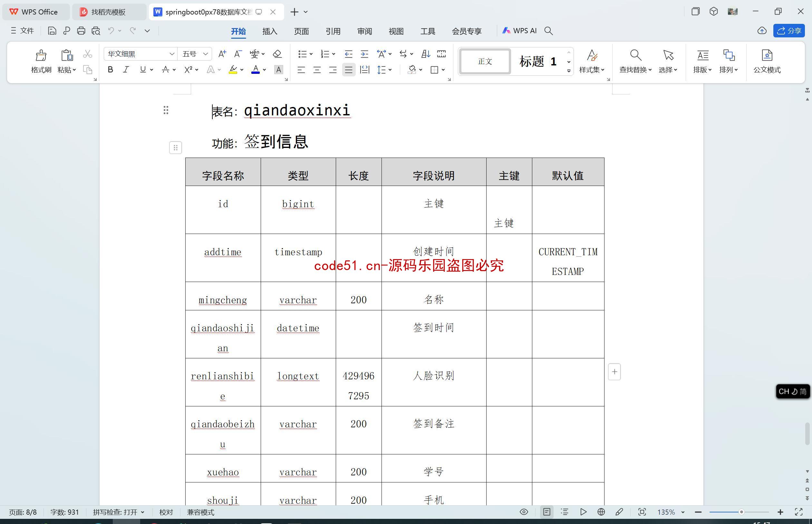Screen dimensions: 812x524
Task: Open Find and Replace (查找替换)
Action: tap(635, 61)
